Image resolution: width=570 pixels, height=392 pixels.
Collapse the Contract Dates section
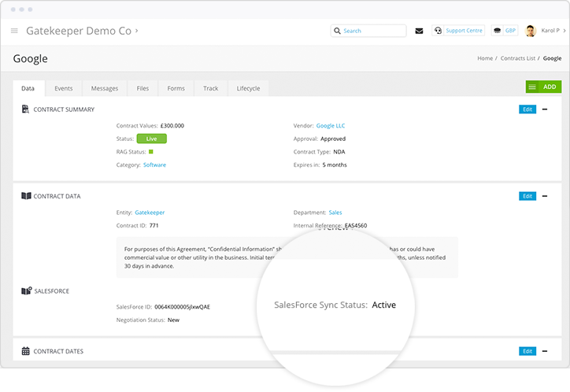(x=545, y=351)
